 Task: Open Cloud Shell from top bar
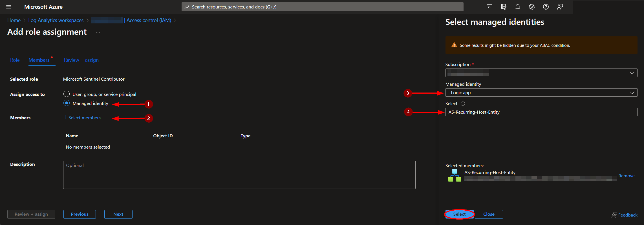489,7
